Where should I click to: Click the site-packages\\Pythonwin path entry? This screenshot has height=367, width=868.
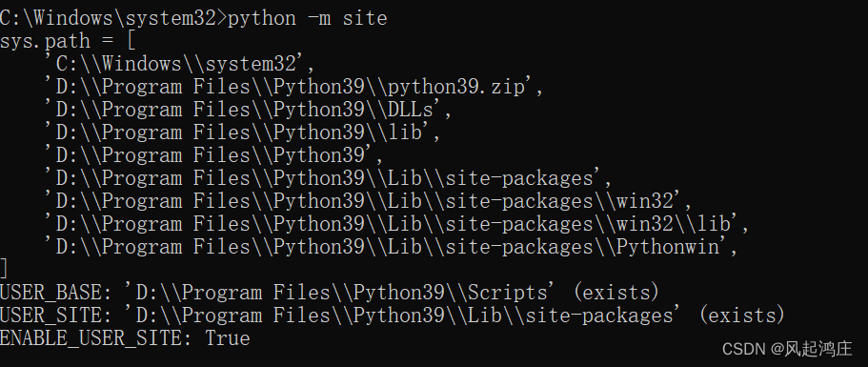pyautogui.click(x=391, y=247)
